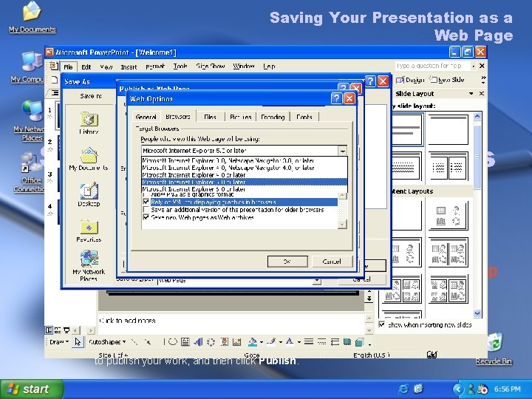The image size is (532, 399).
Task: Apply Font Color letter A button
Action: coord(290,341)
